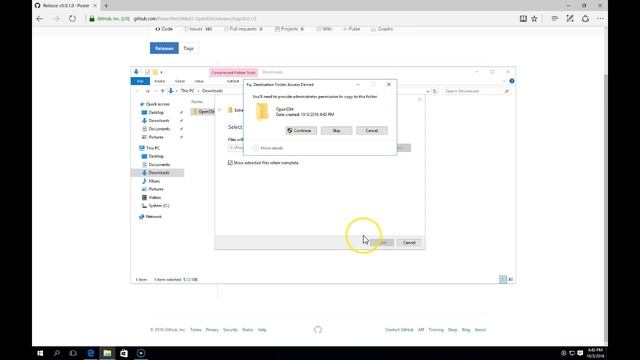640x360 pixels.
Task: Open the quick access toolbar customize dropdown
Action: [162, 72]
